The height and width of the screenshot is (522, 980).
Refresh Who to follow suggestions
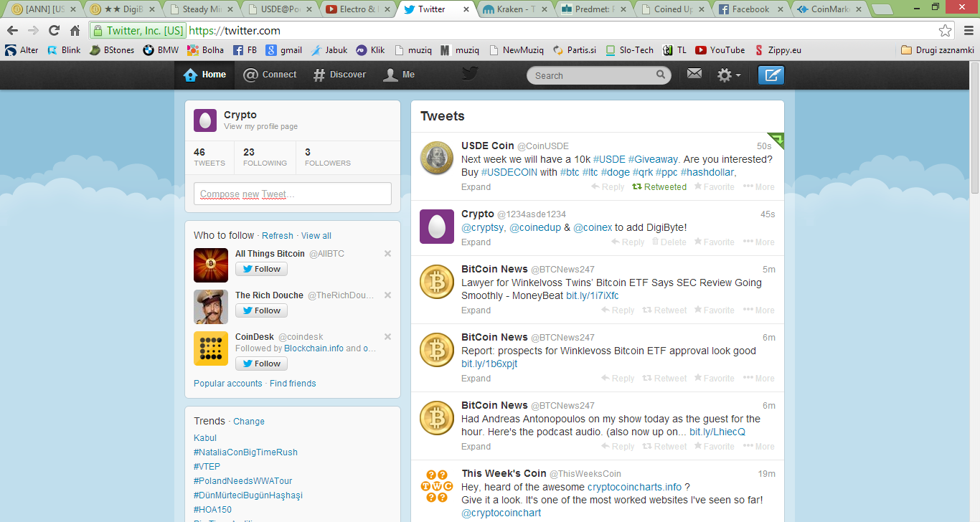click(x=278, y=235)
